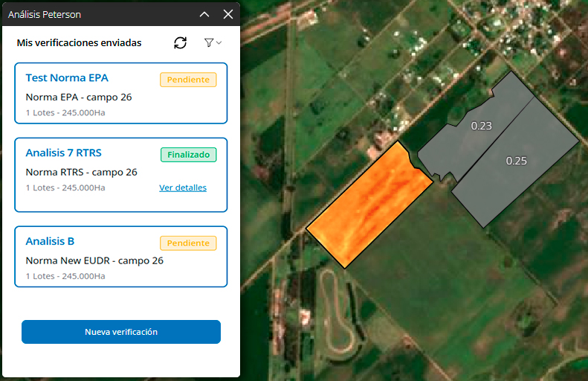Screen dimensions: 588x381
Task: Open the Test Norma EPA verification title
Action: coord(67,77)
